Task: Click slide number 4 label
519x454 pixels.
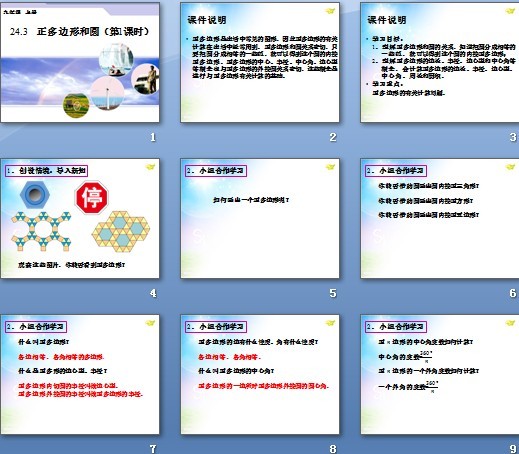Action: 153,293
